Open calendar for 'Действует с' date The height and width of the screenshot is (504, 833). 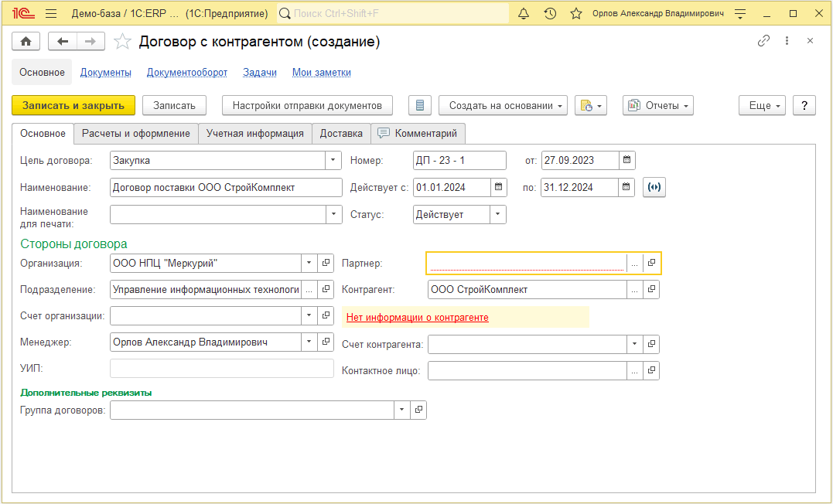pyautogui.click(x=499, y=187)
